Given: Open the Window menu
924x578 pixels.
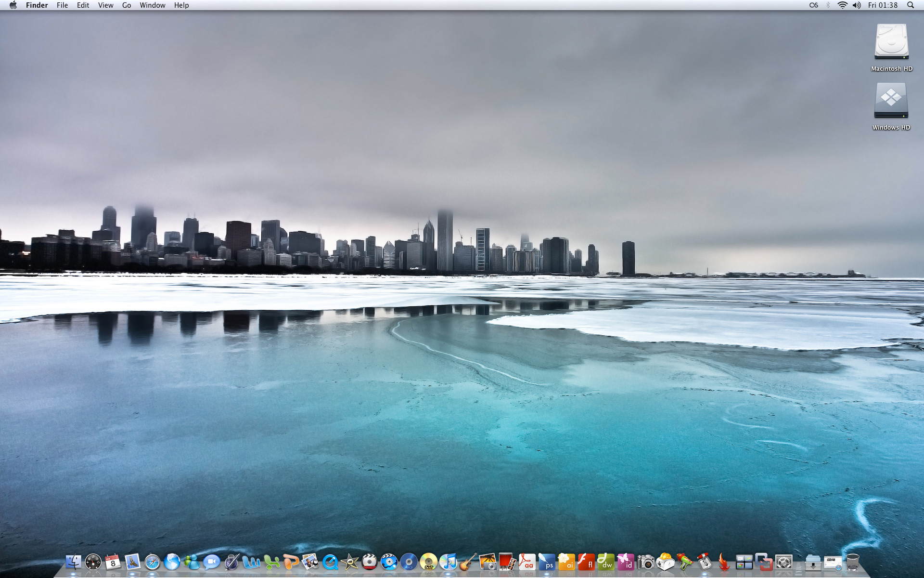Looking at the screenshot, I should tap(153, 5).
